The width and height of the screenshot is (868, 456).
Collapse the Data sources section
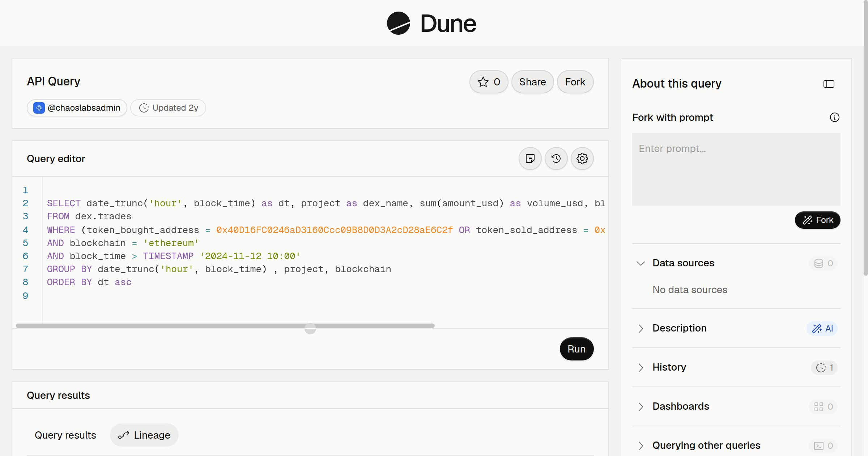click(x=641, y=263)
